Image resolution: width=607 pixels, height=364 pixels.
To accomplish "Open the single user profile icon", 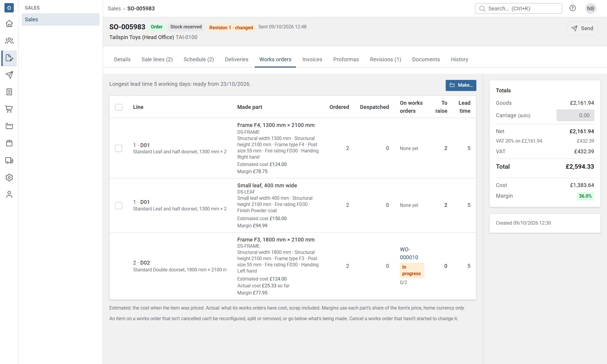I will coord(9,194).
